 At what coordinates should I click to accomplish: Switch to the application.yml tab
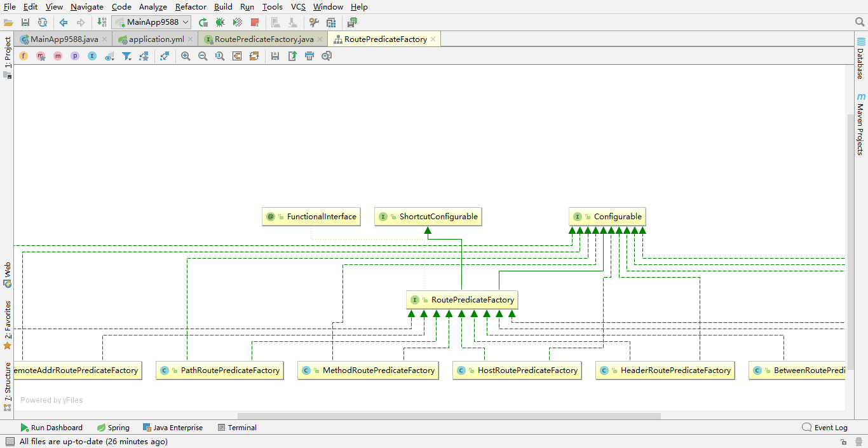click(156, 39)
